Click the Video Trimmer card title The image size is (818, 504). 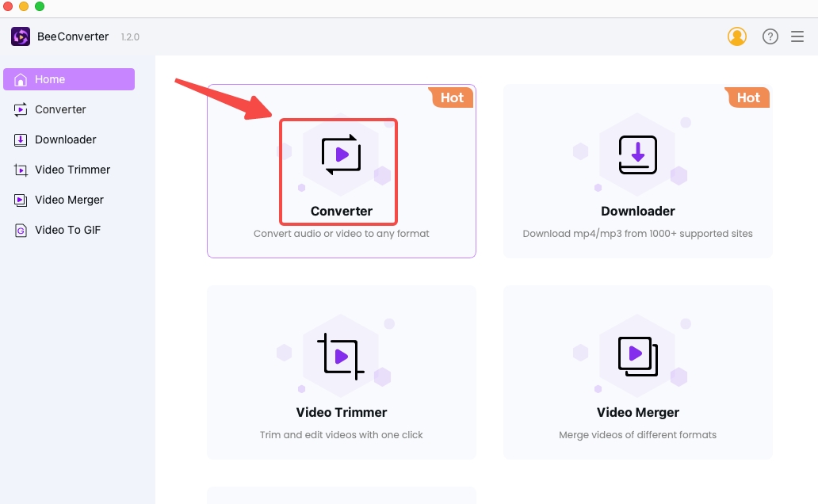point(341,413)
